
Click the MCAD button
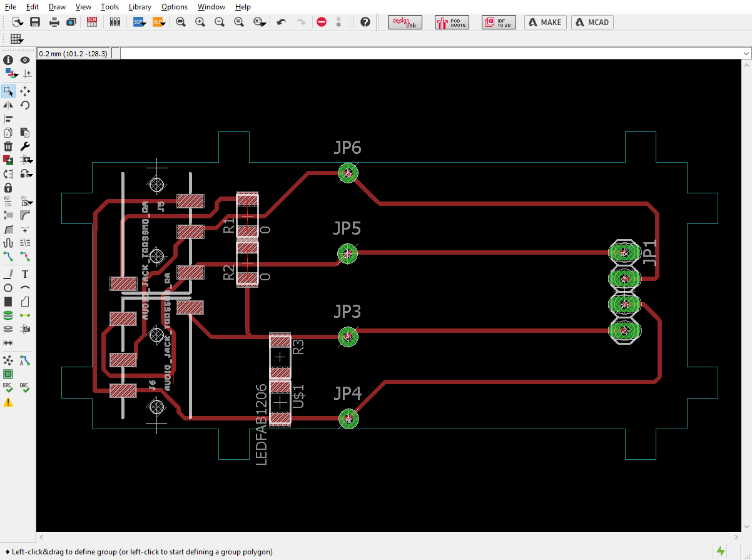tap(592, 22)
